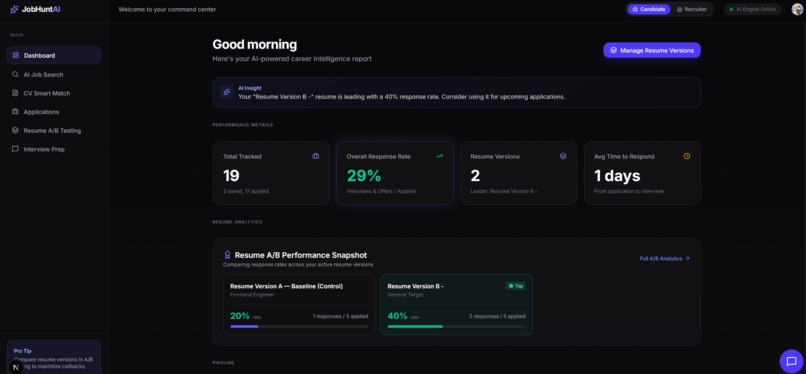806x374 pixels.
Task: Go to CV Smart Match page
Action: pyautogui.click(x=54, y=93)
